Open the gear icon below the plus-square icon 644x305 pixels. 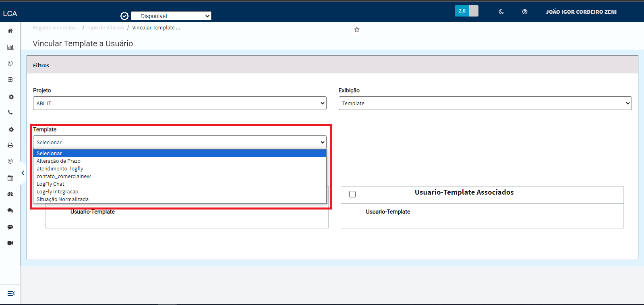coord(11,97)
